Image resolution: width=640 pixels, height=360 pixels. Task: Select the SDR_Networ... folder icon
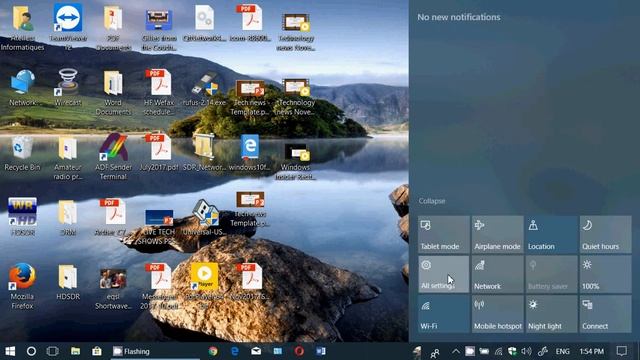point(204,152)
